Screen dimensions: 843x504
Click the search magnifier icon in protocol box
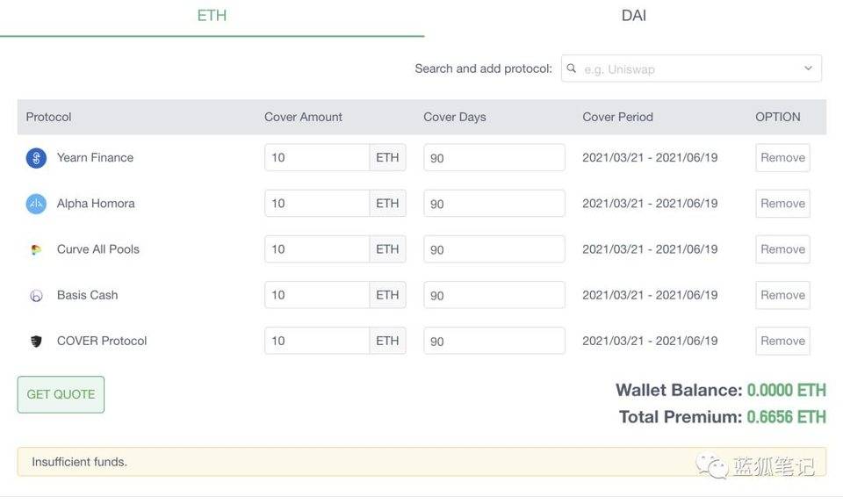pyautogui.click(x=572, y=68)
